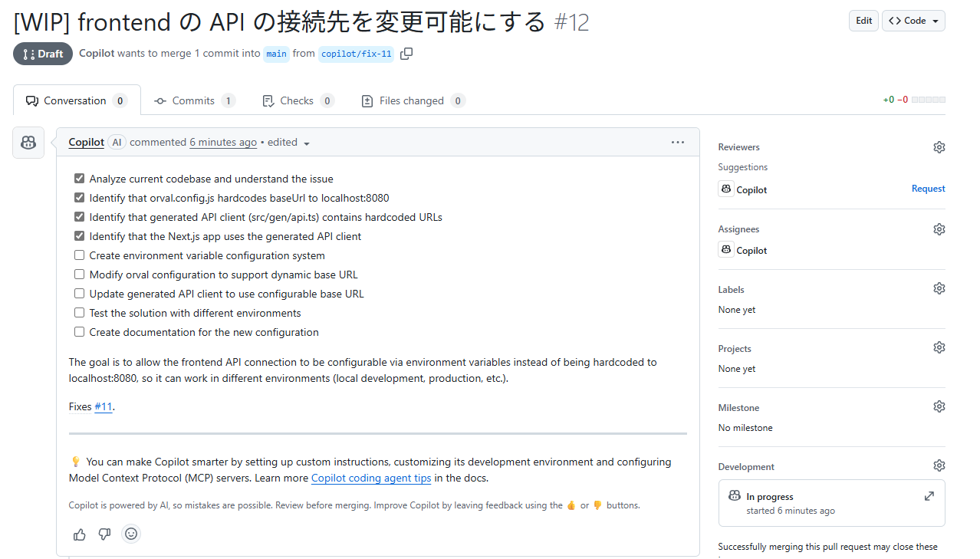The height and width of the screenshot is (559, 980).
Task: Click the Draft status badge
Action: pos(43,54)
